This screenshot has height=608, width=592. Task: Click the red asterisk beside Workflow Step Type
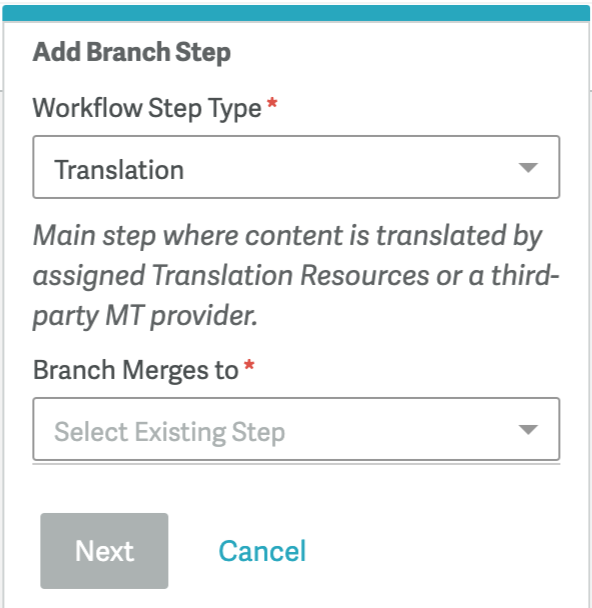tap(272, 103)
